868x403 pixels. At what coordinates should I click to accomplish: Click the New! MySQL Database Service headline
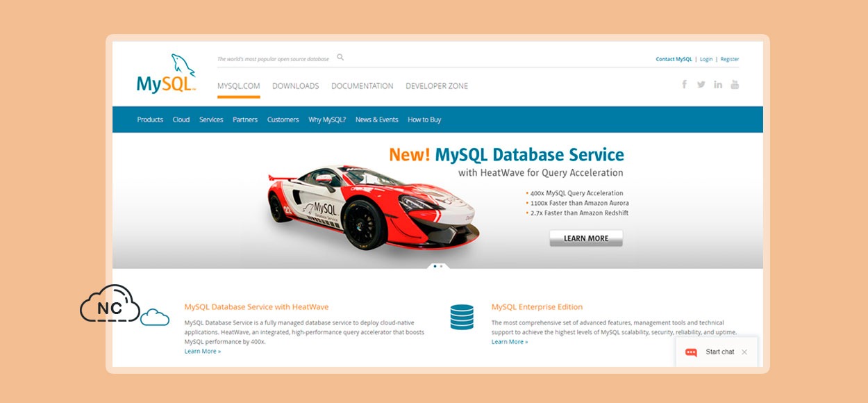(x=506, y=154)
